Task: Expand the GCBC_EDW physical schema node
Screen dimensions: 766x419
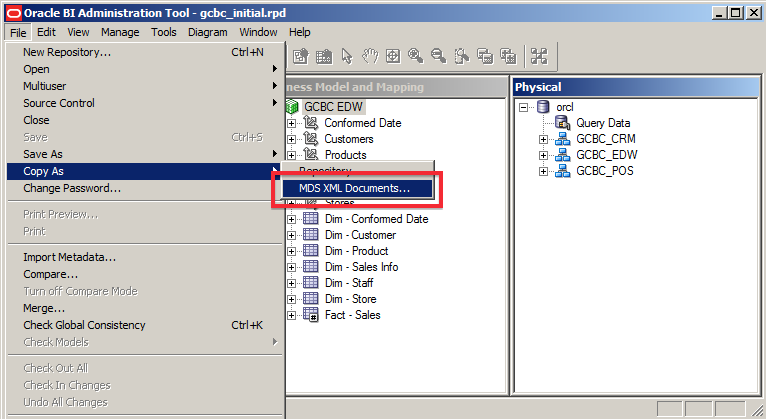Action: point(543,155)
